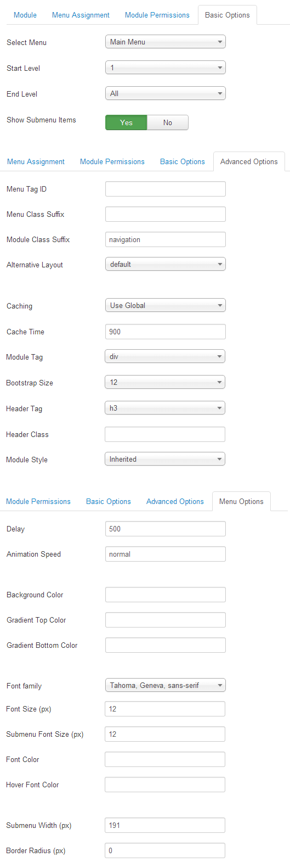The width and height of the screenshot is (290, 868).
Task: Expand the Start Level dropdown
Action: pyautogui.click(x=166, y=68)
